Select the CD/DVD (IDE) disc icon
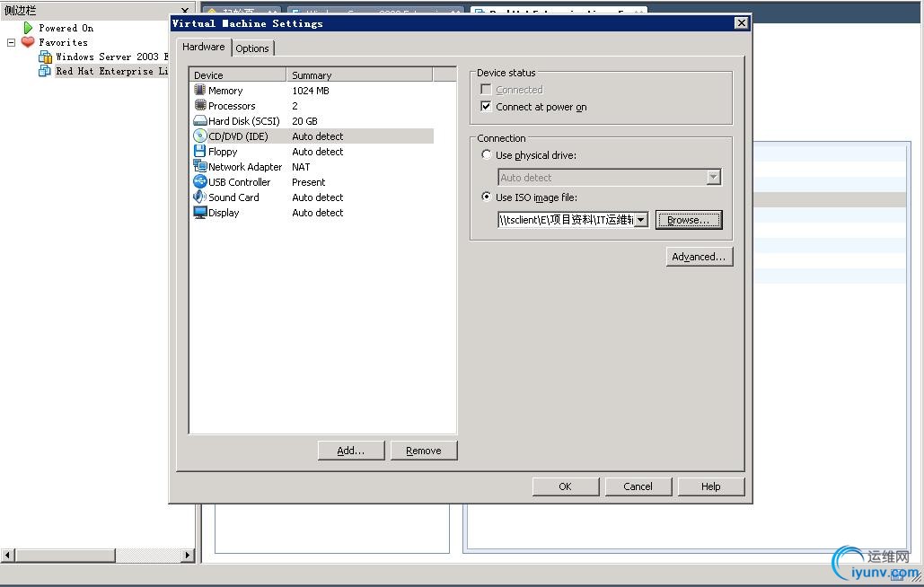 (x=199, y=136)
